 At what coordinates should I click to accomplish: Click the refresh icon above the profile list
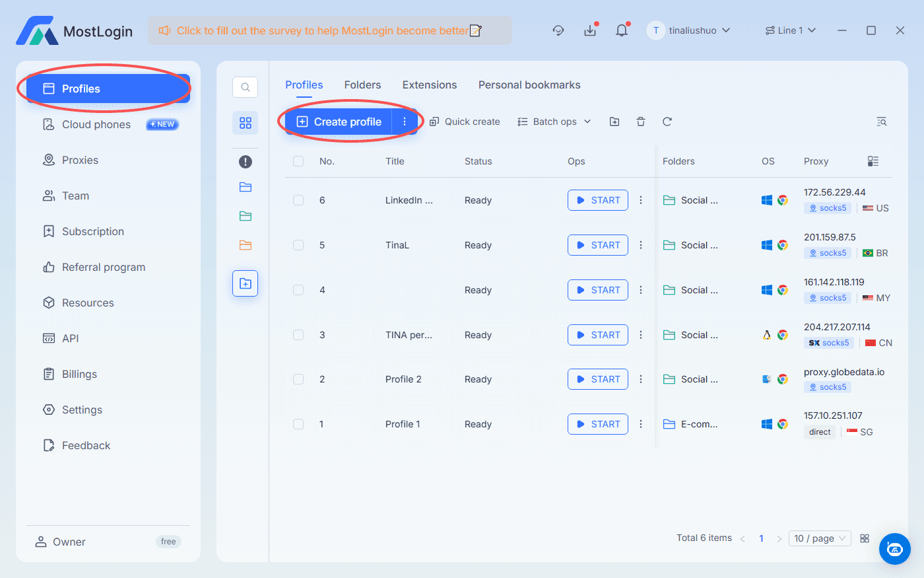(x=667, y=122)
